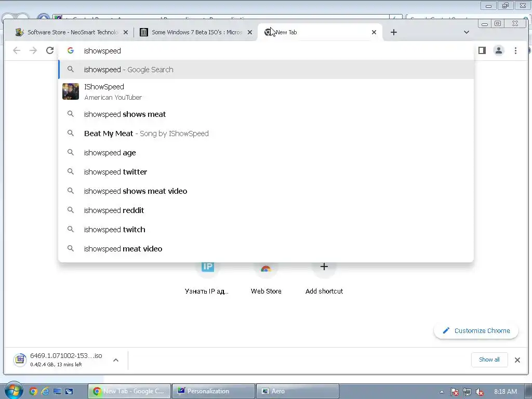Close the downloads bar
This screenshot has height=399, width=532.
tap(517, 360)
